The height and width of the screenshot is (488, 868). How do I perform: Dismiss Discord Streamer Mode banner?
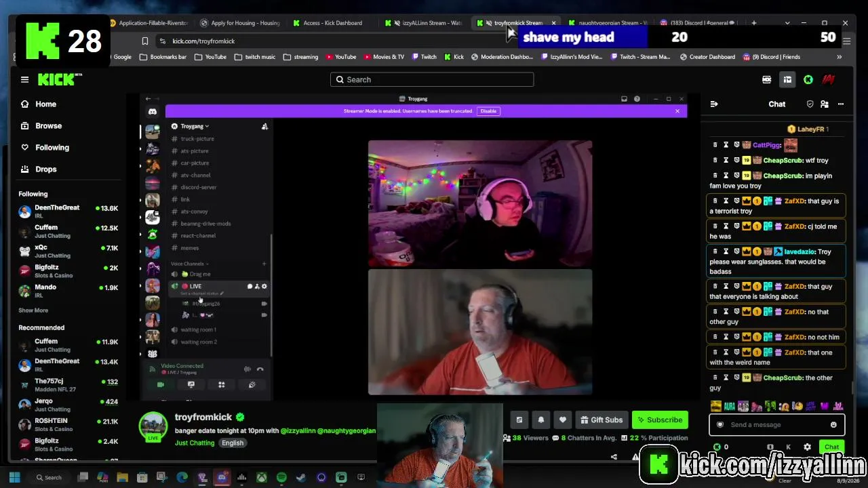(x=677, y=111)
